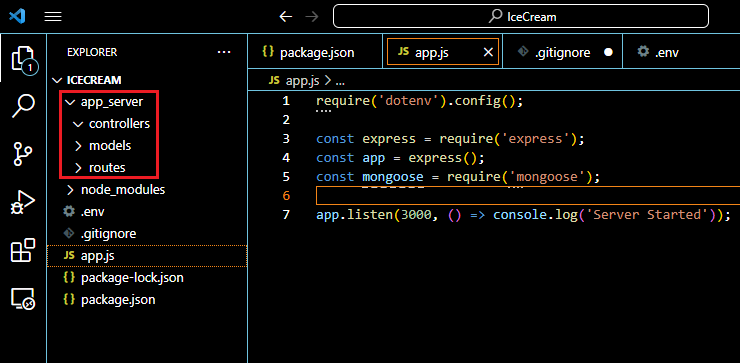Open the hamburger application menu
Viewport: 740px width, 363px height.
coord(53,17)
